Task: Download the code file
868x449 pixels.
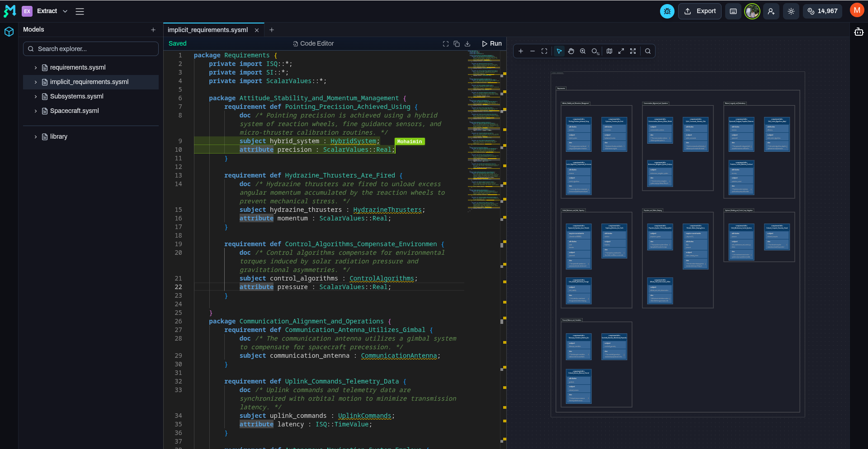Action: (x=467, y=44)
